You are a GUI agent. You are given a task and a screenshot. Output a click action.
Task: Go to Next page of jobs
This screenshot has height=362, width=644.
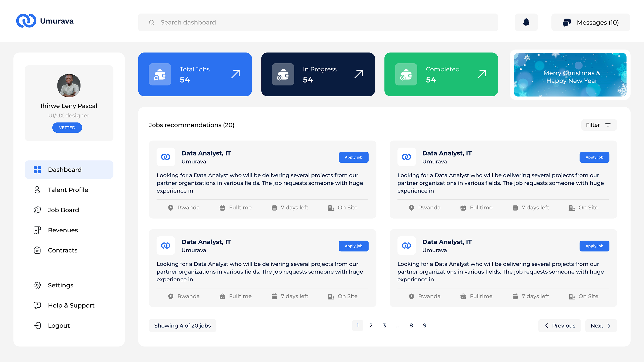coord(601,325)
